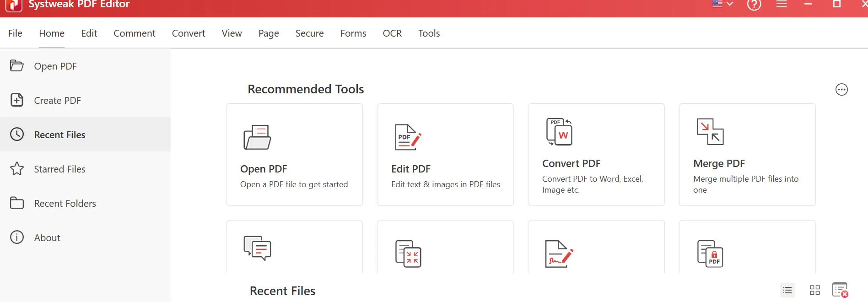Screen dimensions: 868x302
Task: Open the Secure tab
Action: tap(310, 33)
